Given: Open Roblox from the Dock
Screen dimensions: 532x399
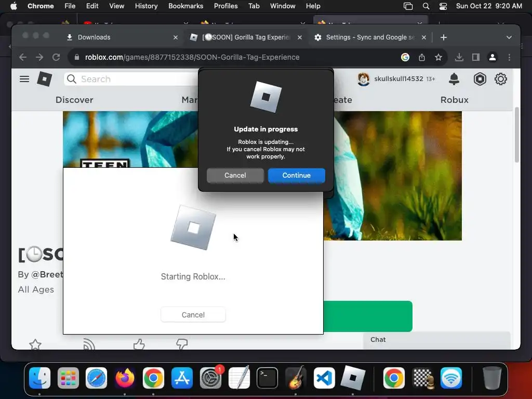Looking at the screenshot, I should click(353, 378).
